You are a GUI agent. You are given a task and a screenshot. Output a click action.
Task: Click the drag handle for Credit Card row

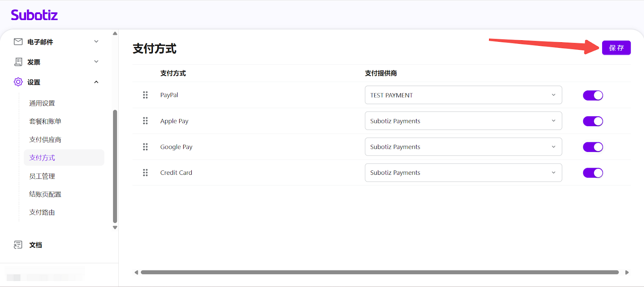click(145, 172)
